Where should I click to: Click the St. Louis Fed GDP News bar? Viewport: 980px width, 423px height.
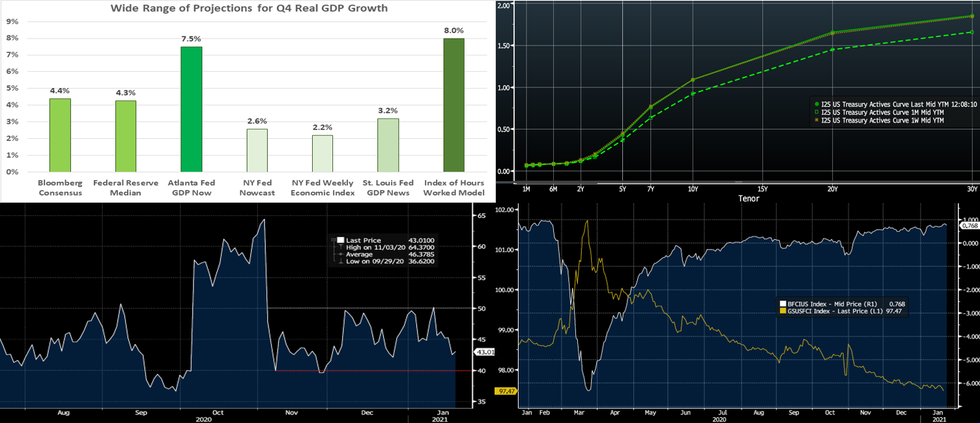388,145
